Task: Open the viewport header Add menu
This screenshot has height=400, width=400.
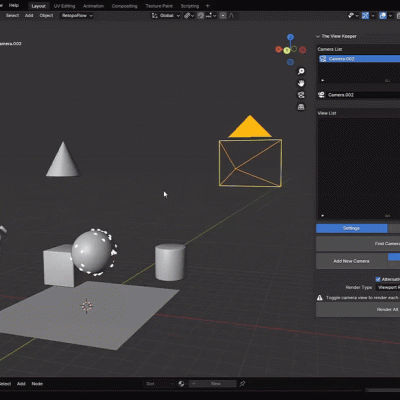Action: (x=29, y=16)
